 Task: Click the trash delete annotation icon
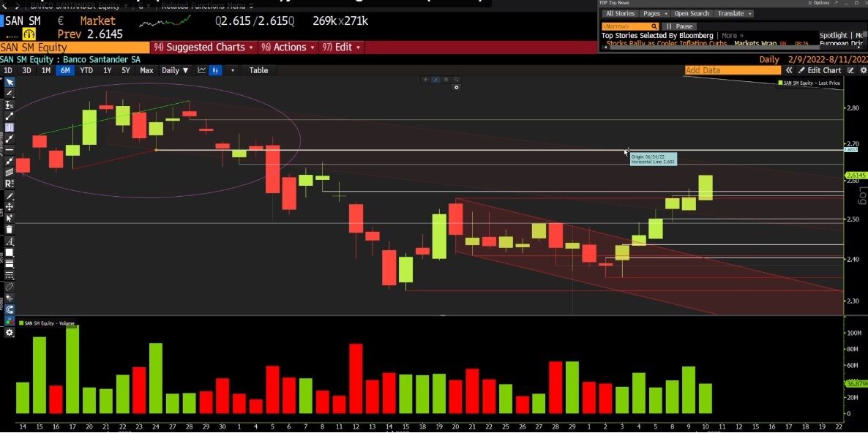10,230
